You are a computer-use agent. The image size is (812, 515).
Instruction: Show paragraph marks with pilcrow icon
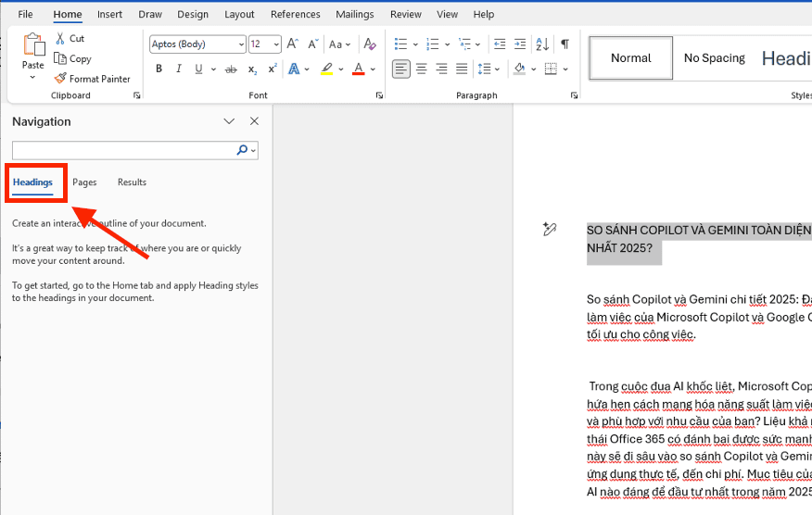(565, 44)
